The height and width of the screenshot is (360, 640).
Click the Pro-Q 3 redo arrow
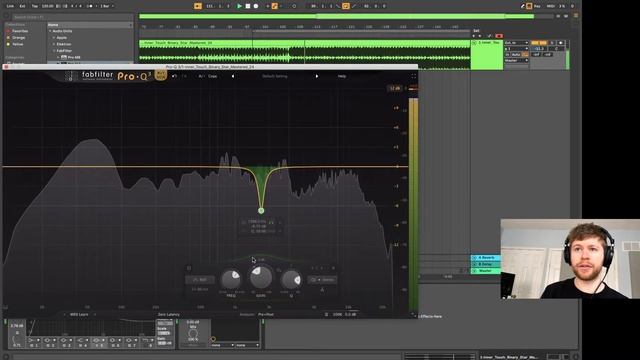[x=184, y=76]
